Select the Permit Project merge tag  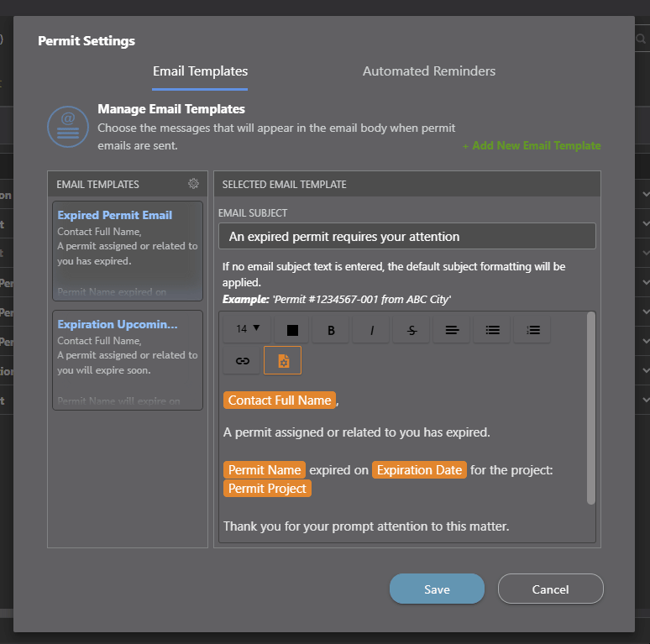point(267,489)
